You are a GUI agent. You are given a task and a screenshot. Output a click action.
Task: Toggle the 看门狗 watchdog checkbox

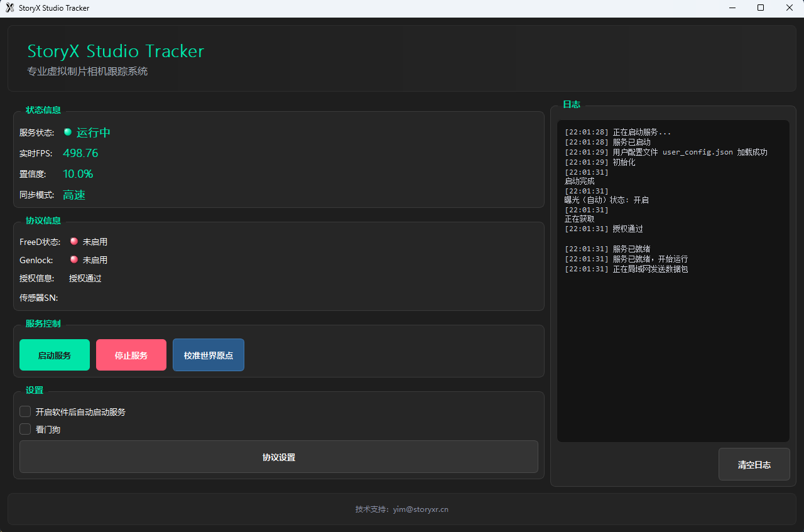[x=25, y=429]
